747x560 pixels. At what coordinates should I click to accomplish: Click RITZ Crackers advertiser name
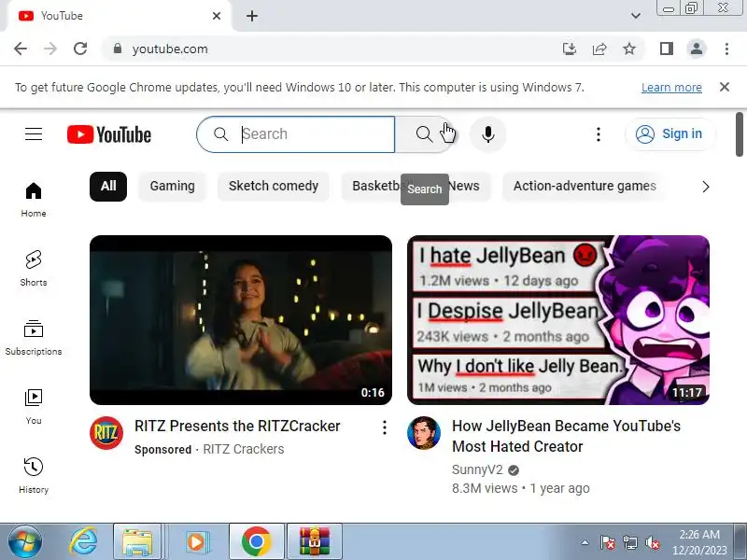pos(244,449)
